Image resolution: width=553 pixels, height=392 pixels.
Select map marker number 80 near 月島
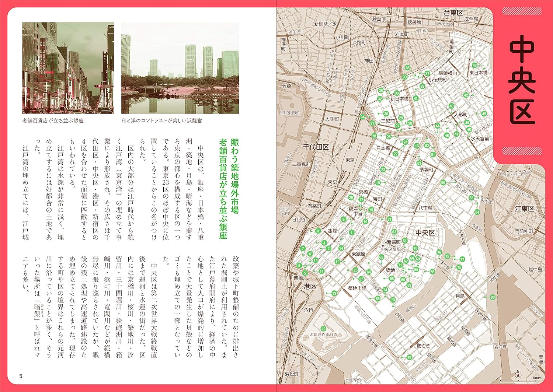tap(493, 297)
